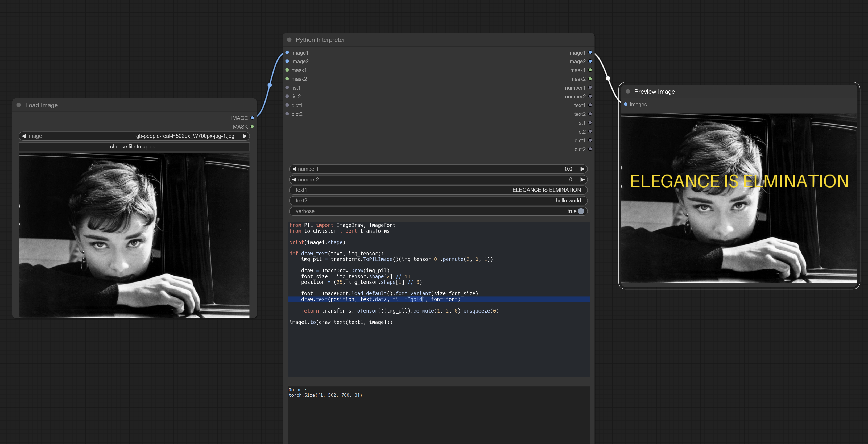Viewport: 868px width, 444px height.
Task: Click the loaded photo thumbnail in Load Image
Action: [134, 236]
